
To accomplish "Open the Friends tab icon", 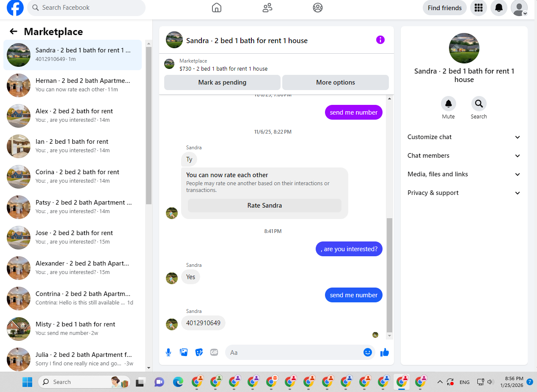I will click(267, 8).
